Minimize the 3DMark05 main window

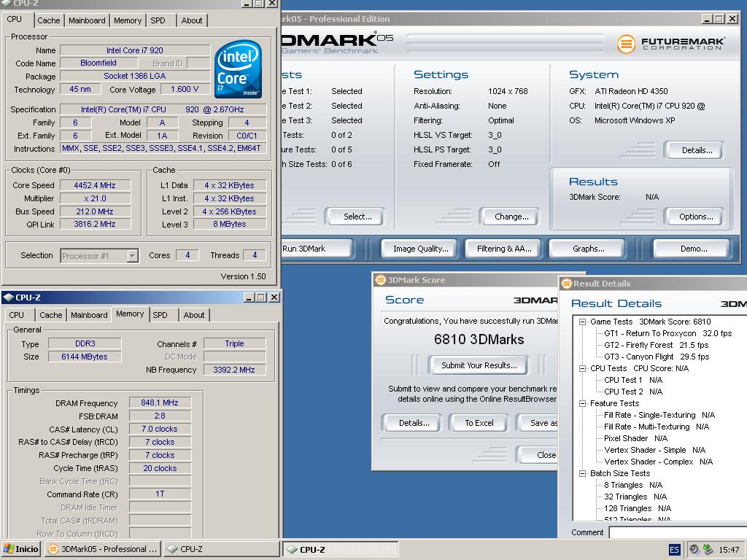[x=708, y=18]
